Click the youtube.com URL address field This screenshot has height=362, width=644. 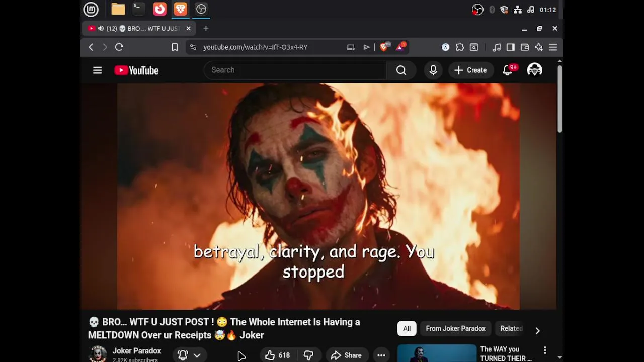click(x=255, y=47)
